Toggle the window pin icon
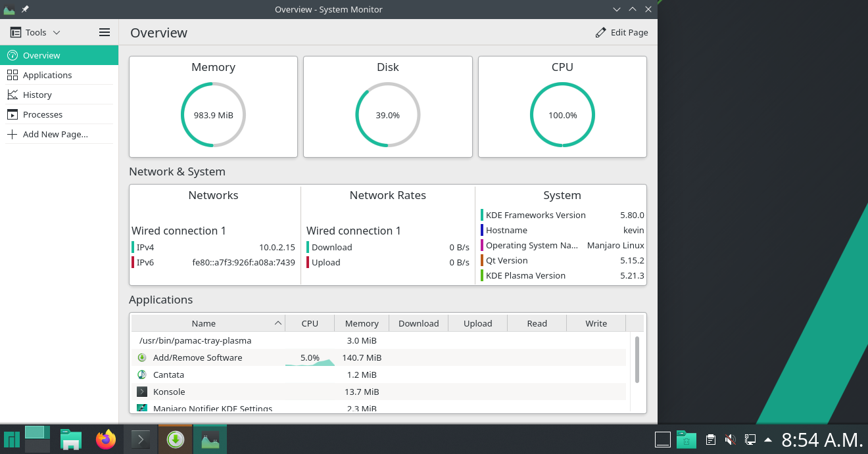Screen dimensions: 868x454 25,9
